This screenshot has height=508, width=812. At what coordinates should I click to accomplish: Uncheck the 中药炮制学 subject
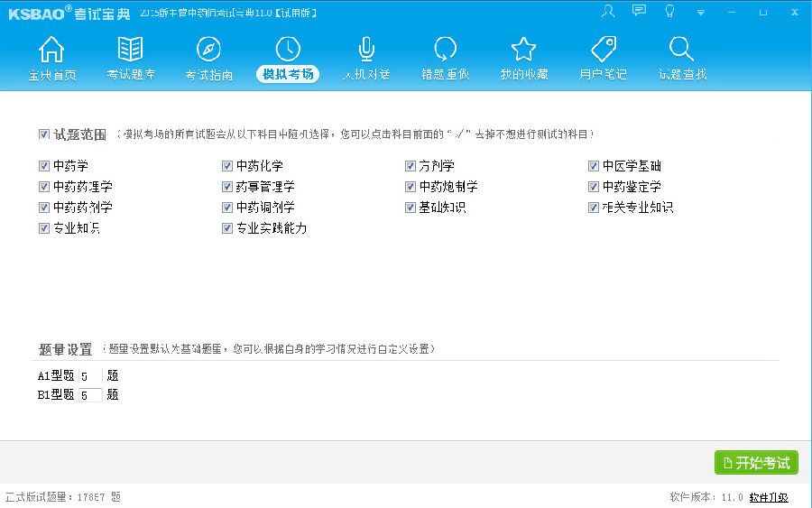(x=411, y=187)
